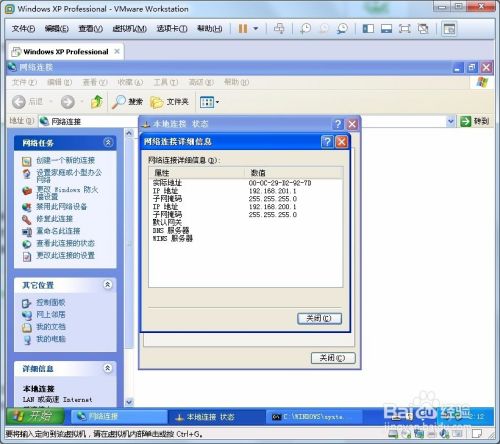Collapse the 其它位置 panel
500x444 pixels.
coord(108,285)
